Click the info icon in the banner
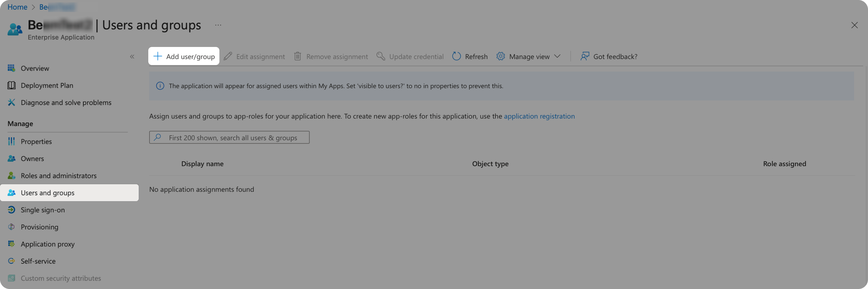 click(160, 86)
